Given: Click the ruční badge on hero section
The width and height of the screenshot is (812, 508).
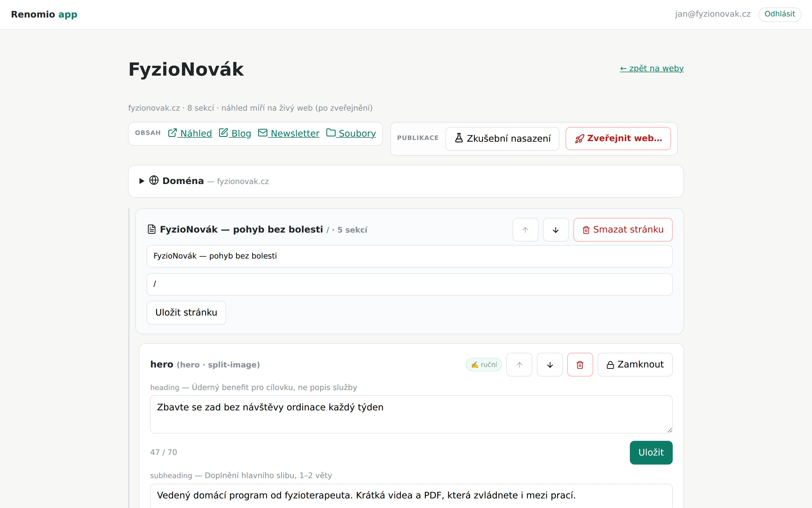Looking at the screenshot, I should tap(484, 365).
